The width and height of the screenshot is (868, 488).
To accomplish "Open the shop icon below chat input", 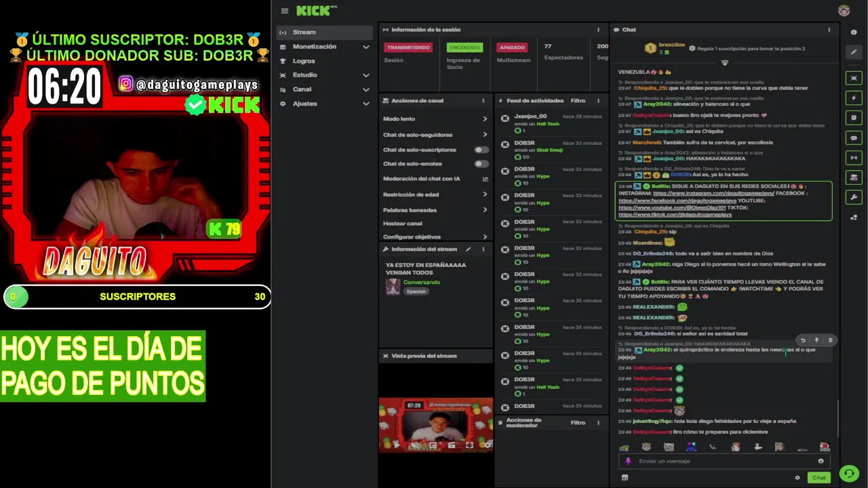I will pos(625,478).
